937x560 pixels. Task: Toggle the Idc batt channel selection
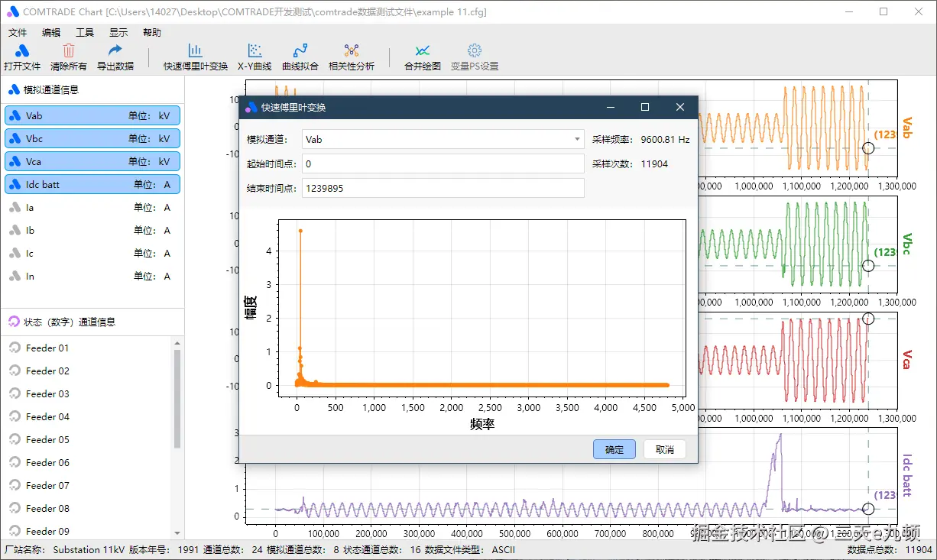(92, 184)
